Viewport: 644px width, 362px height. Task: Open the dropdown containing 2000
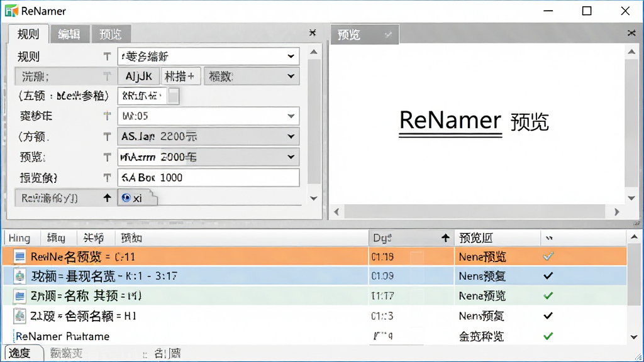pos(208,156)
